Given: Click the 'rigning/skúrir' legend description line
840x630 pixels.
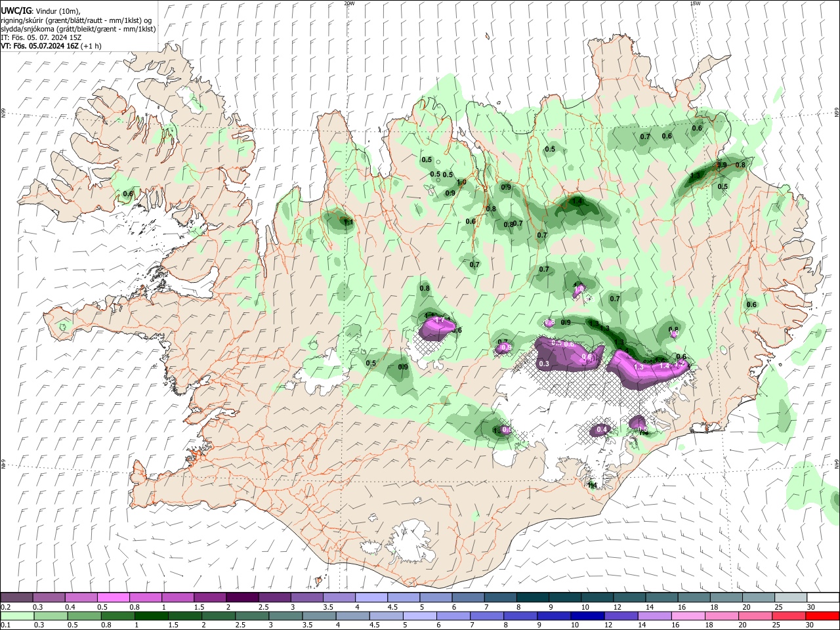Looking at the screenshot, I should tap(76, 20).
